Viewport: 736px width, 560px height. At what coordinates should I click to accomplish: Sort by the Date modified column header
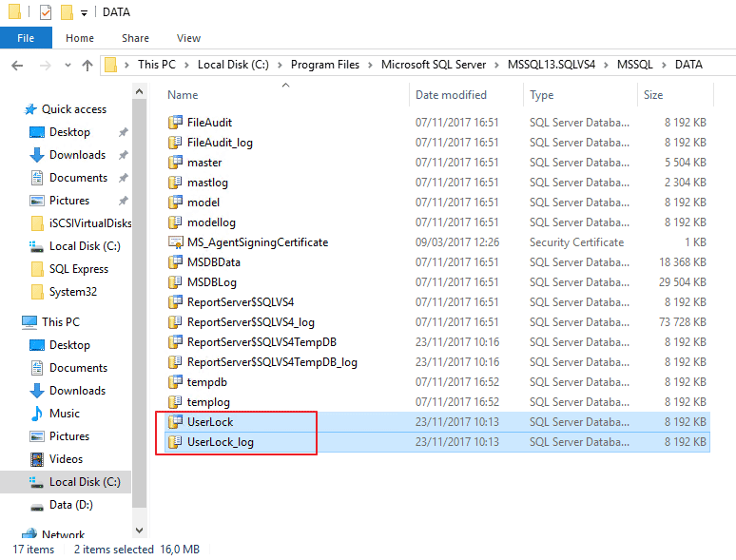pos(466,95)
